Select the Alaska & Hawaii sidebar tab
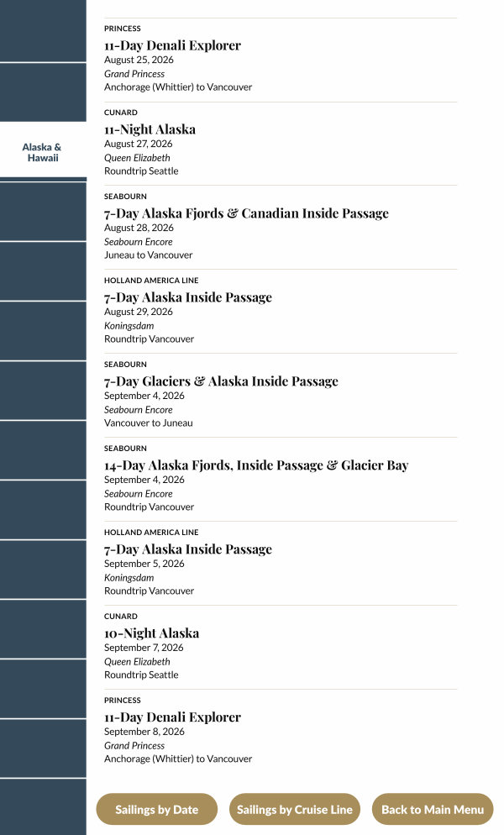This screenshot has width=504, height=835. point(42,152)
